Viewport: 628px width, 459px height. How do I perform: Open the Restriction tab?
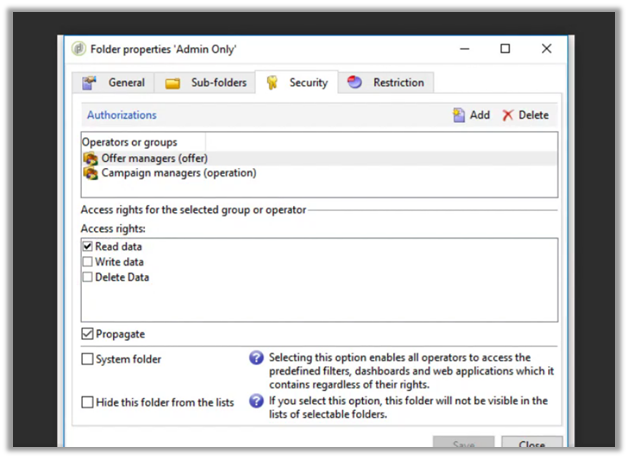click(386, 83)
